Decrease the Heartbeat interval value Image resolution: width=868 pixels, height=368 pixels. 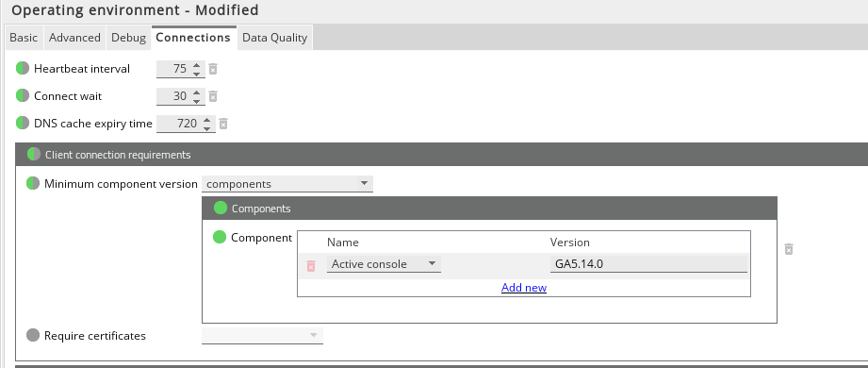tap(197, 74)
